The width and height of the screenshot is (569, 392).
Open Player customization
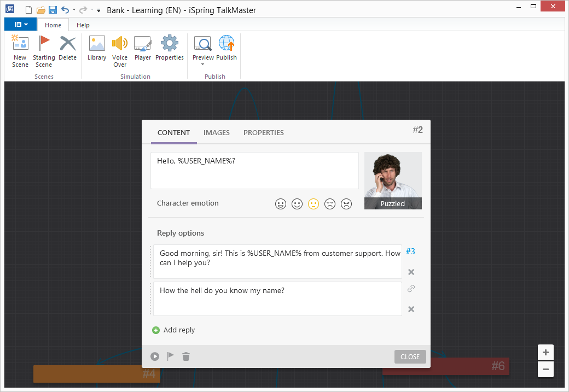point(143,48)
